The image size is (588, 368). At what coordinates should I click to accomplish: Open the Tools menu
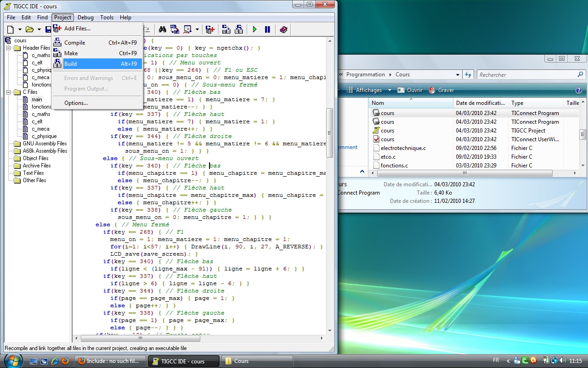pos(107,17)
